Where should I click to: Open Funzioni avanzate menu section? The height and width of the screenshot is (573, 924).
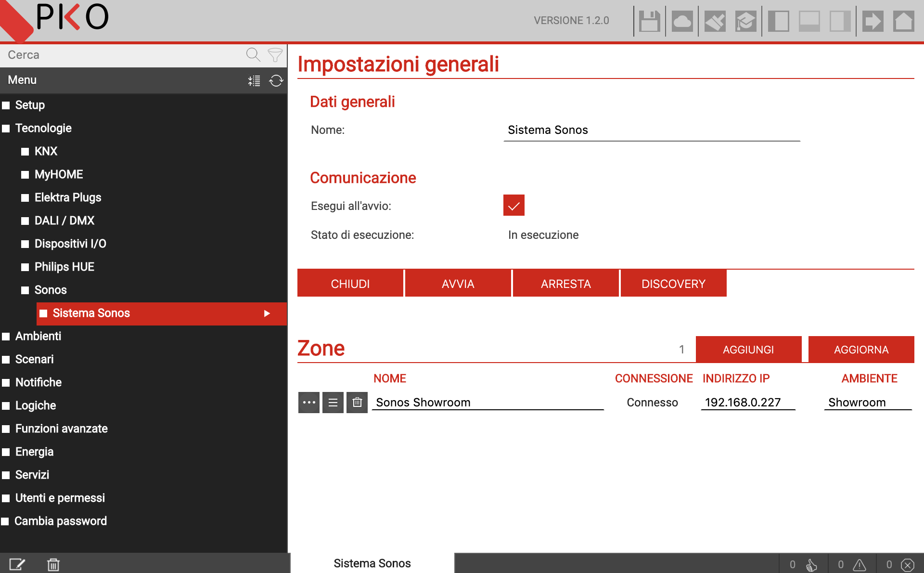pyautogui.click(x=62, y=429)
